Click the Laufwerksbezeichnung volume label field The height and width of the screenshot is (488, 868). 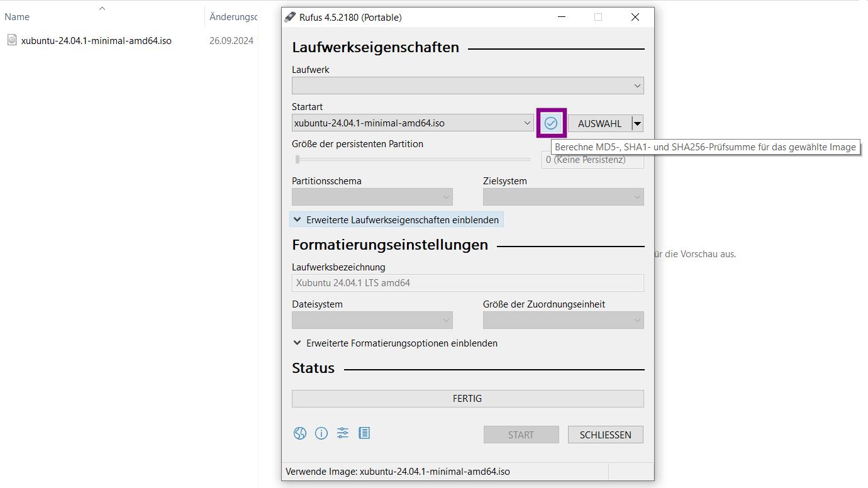468,283
